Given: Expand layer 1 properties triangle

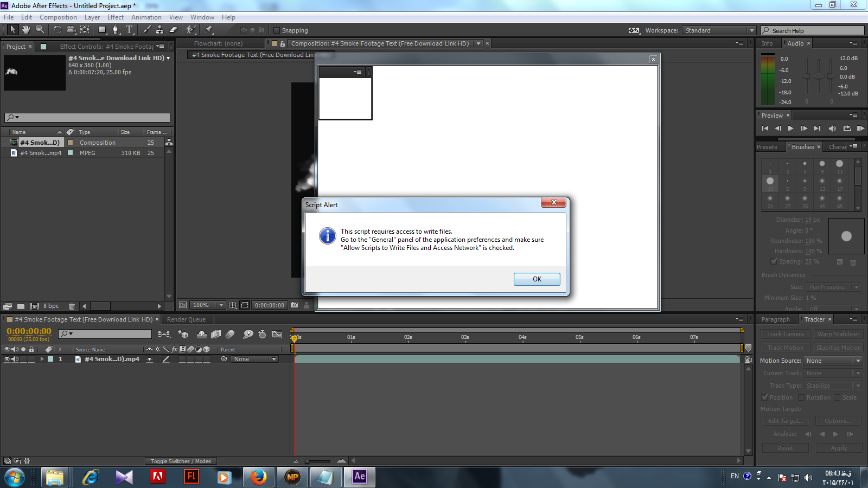Looking at the screenshot, I should pos(42,359).
